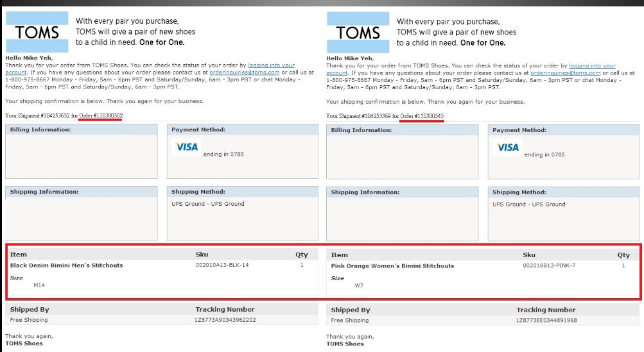The height and width of the screenshot is (352, 644).
Task: Click the TOMS logo in the left email
Action: (37, 32)
